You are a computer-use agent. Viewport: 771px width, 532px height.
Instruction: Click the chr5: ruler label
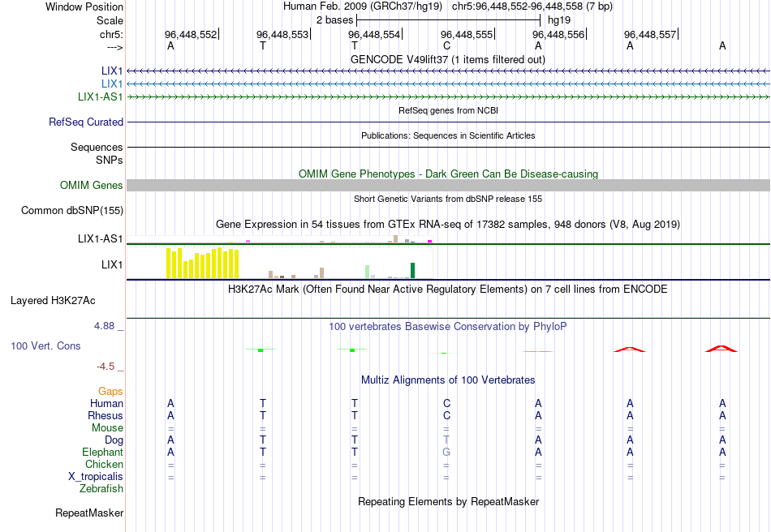pyautogui.click(x=111, y=34)
